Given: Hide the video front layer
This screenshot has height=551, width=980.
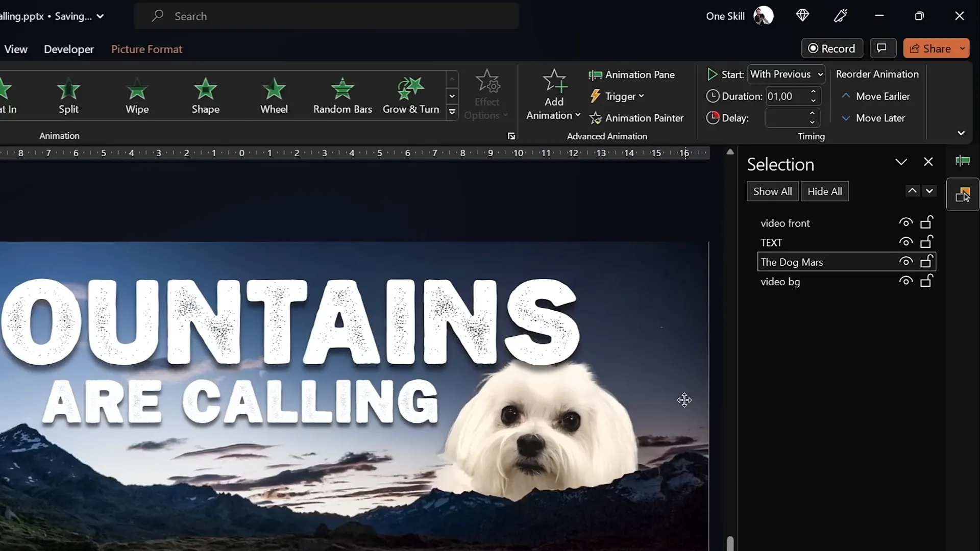Looking at the screenshot, I should tap(906, 222).
